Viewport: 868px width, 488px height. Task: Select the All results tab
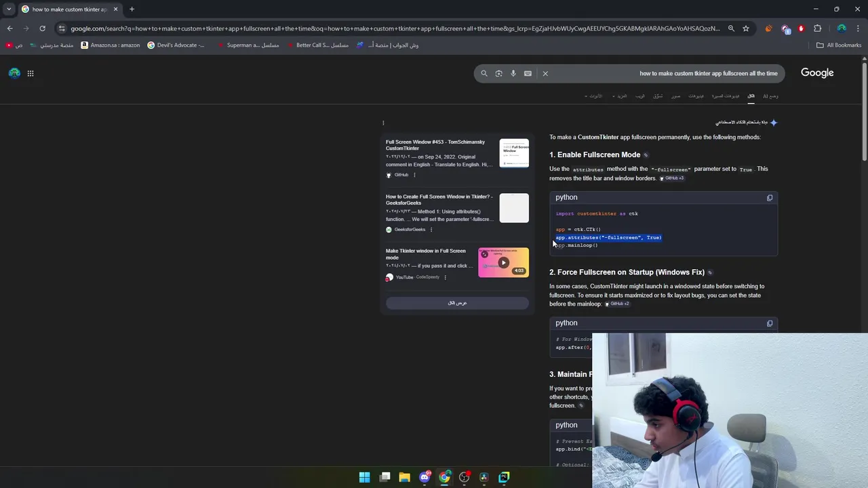pos(751,96)
